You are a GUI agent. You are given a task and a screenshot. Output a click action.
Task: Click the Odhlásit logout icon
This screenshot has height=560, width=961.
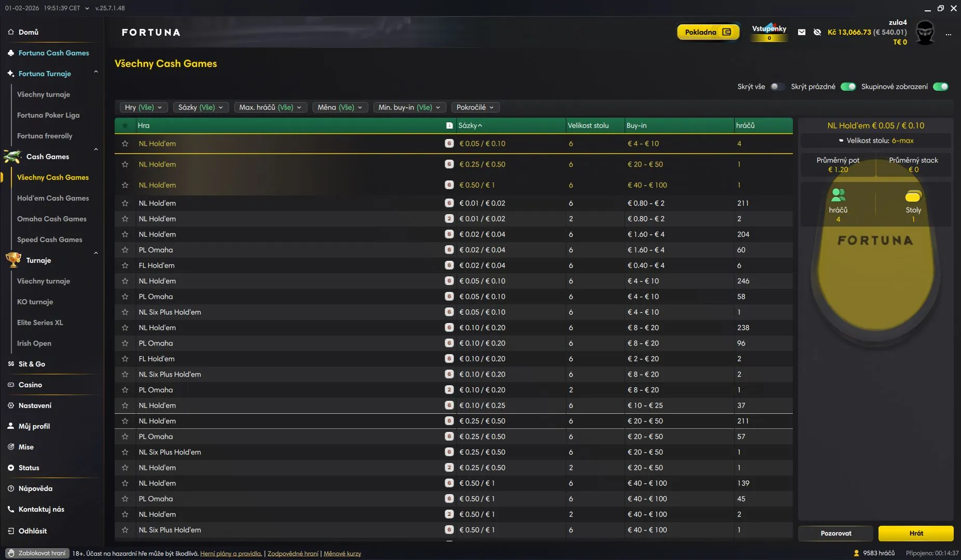pyautogui.click(x=11, y=531)
